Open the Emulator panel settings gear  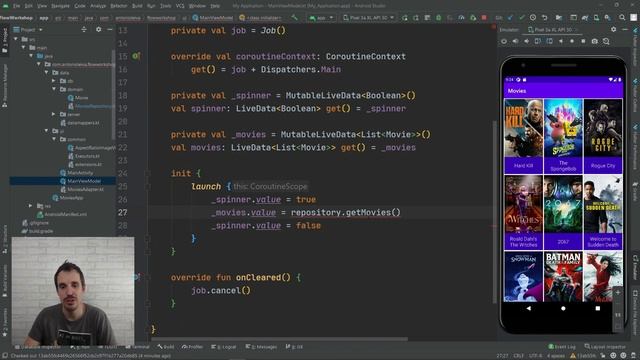click(613, 29)
